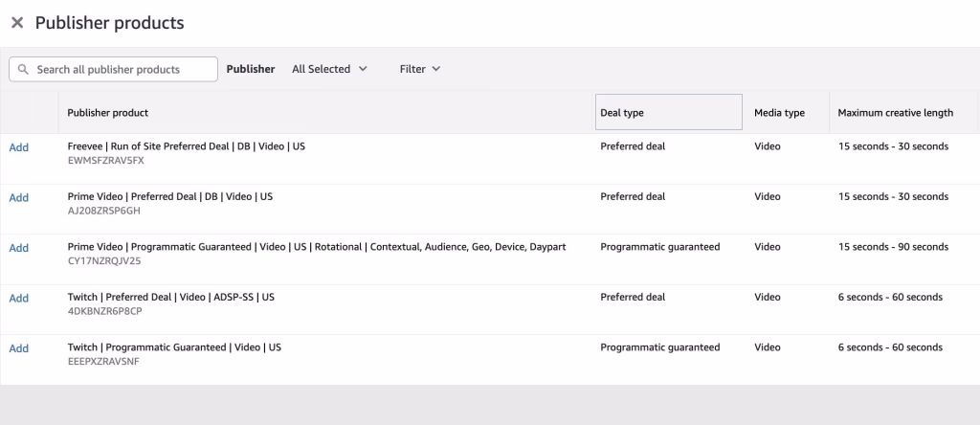
Task: Click 6 seconds - 60 seconds in EEEPXZRAVSNF row
Action: (890, 347)
